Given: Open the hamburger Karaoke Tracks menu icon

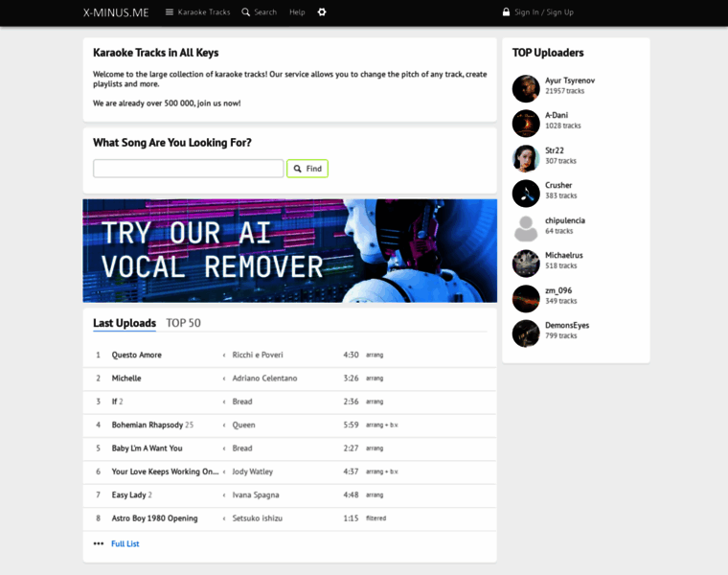Looking at the screenshot, I should pyautogui.click(x=170, y=12).
